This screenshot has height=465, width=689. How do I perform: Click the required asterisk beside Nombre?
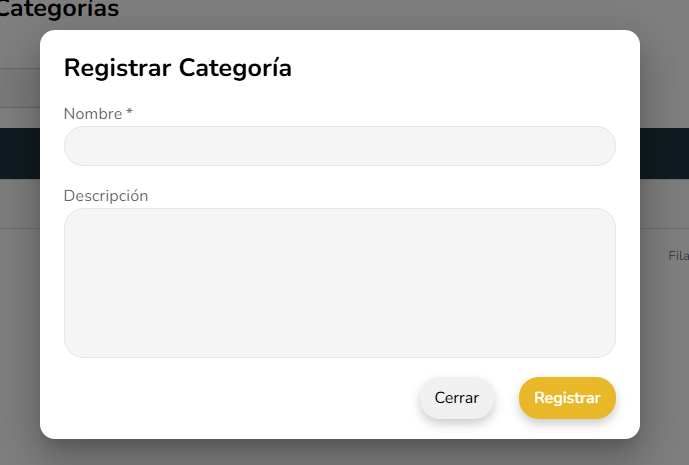130,113
